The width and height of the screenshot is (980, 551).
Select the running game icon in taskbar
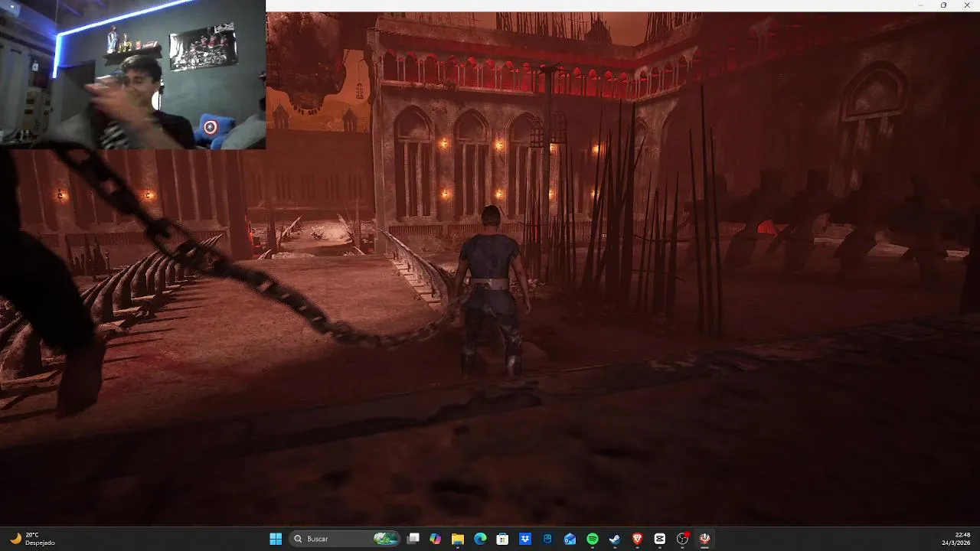point(704,539)
